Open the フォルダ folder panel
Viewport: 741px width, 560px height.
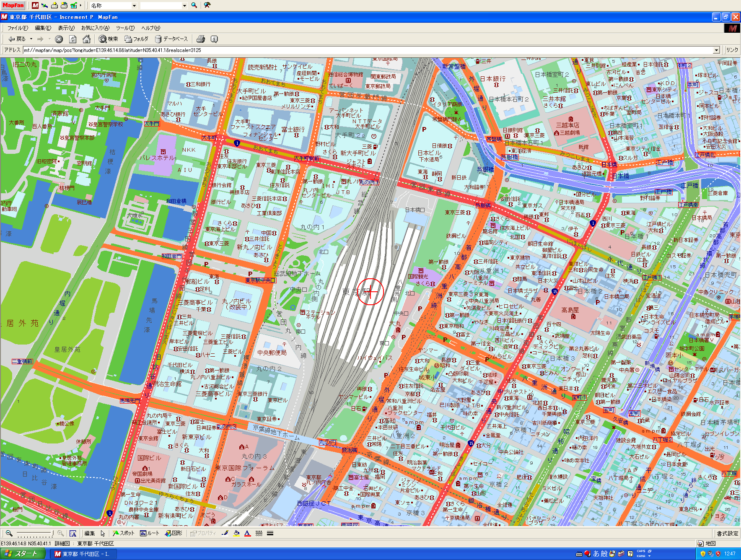point(137,39)
